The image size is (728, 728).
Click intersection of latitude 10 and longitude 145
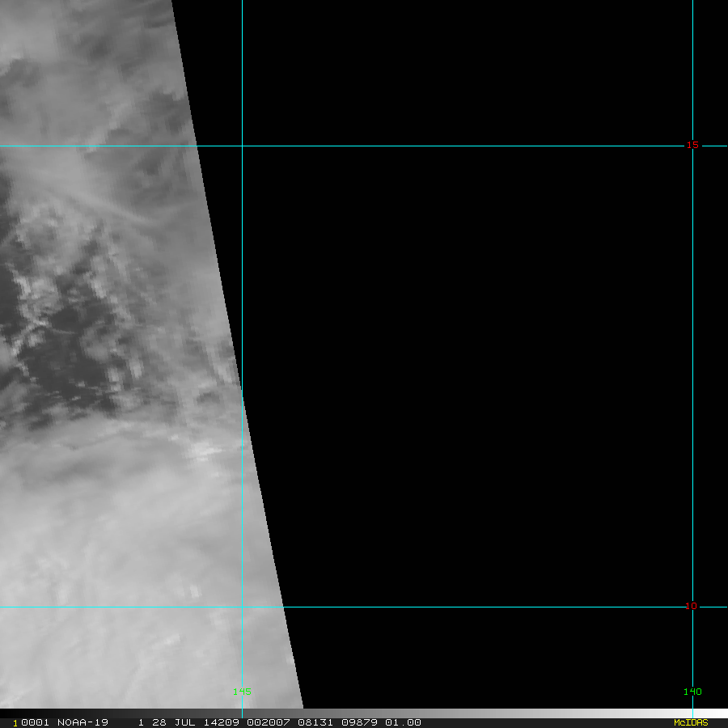pyautogui.click(x=242, y=607)
